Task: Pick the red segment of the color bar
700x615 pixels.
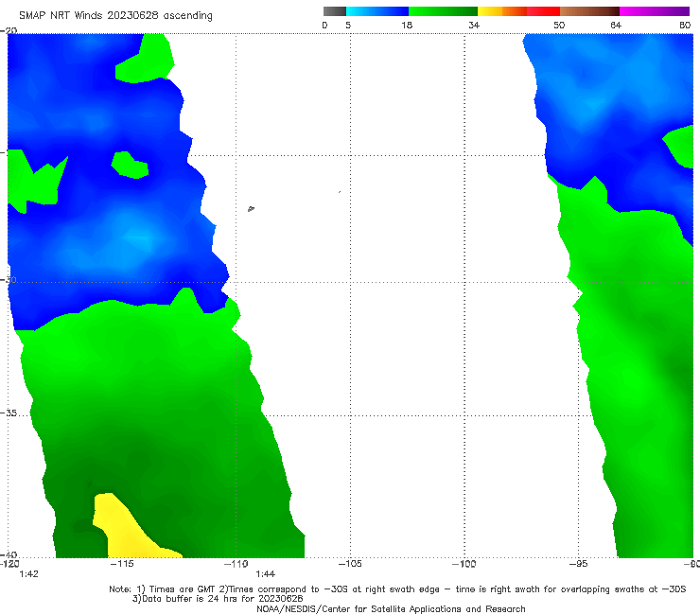Action: (x=543, y=11)
